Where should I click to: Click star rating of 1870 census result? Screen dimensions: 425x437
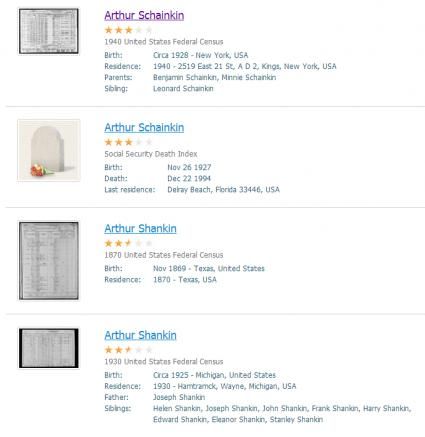click(x=129, y=243)
